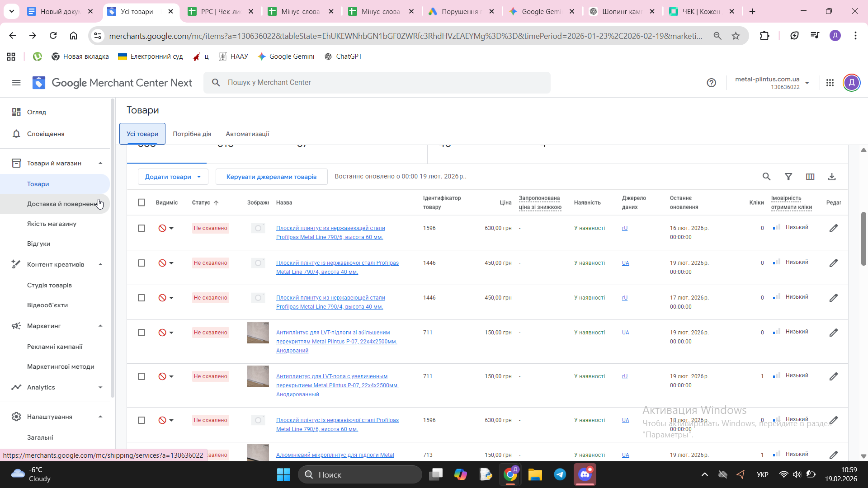This screenshot has width=868, height=488.
Task: Select checkbox of the Антиплінтус 711 UA row
Action: pos(142,333)
